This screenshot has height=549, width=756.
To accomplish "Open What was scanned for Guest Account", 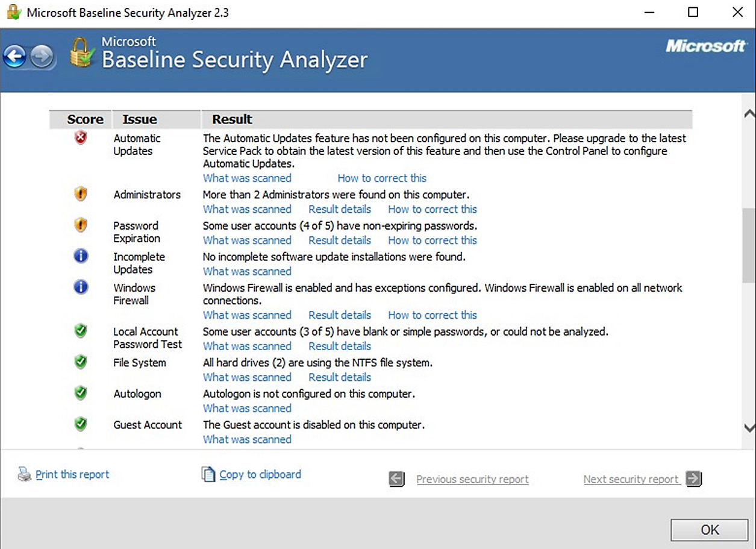I will point(247,439).
